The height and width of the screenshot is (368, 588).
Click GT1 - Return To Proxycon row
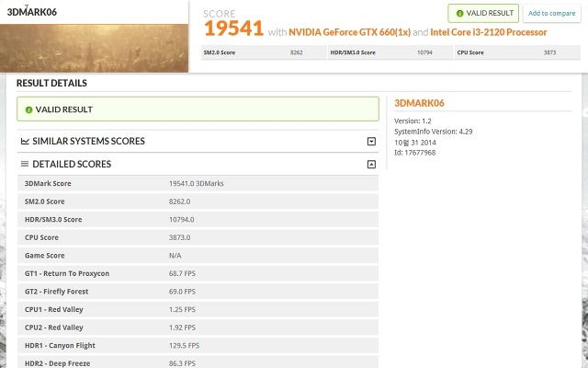198,273
